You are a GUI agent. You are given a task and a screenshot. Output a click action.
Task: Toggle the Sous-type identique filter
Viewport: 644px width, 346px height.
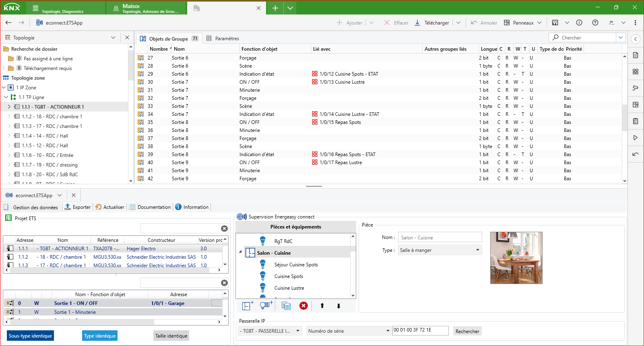[30, 336]
